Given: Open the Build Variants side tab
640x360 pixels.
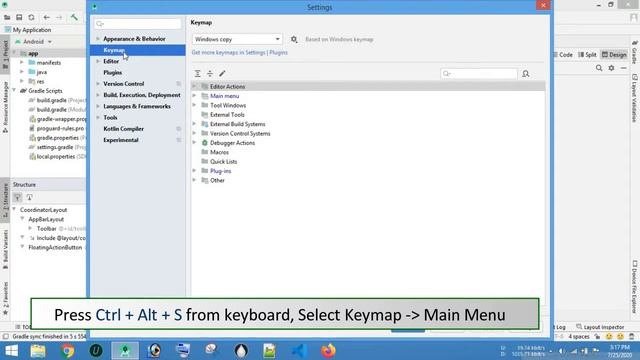Looking at the screenshot, I should 5,249.
